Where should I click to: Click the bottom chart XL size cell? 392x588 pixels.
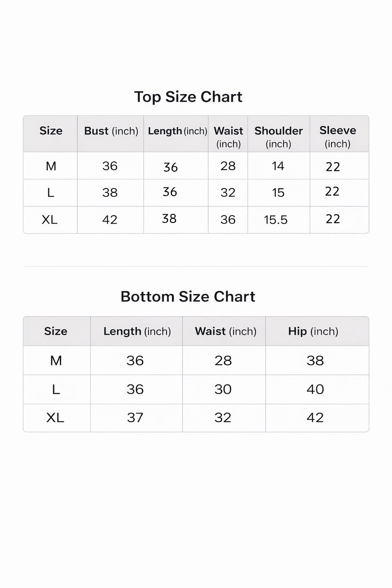pyautogui.click(x=57, y=418)
